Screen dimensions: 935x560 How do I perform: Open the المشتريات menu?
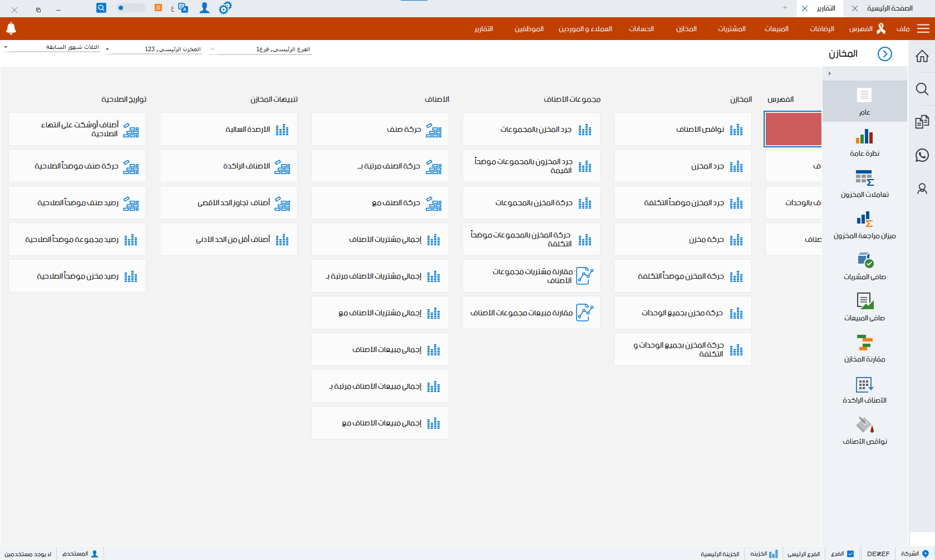click(x=731, y=29)
